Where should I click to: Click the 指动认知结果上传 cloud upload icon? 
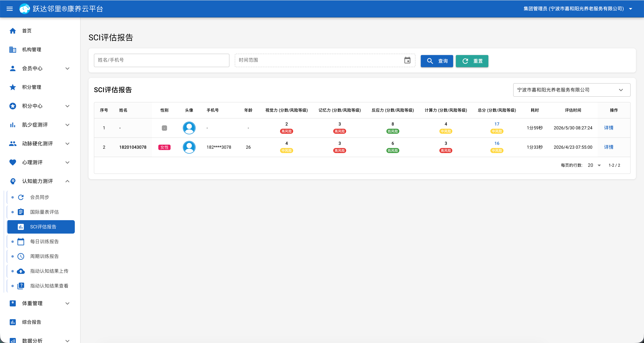pyautogui.click(x=21, y=271)
